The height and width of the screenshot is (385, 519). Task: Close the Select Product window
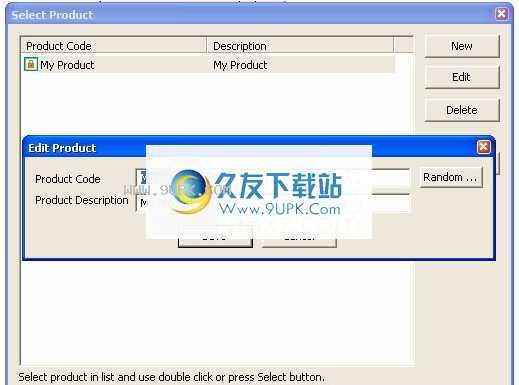point(502,14)
